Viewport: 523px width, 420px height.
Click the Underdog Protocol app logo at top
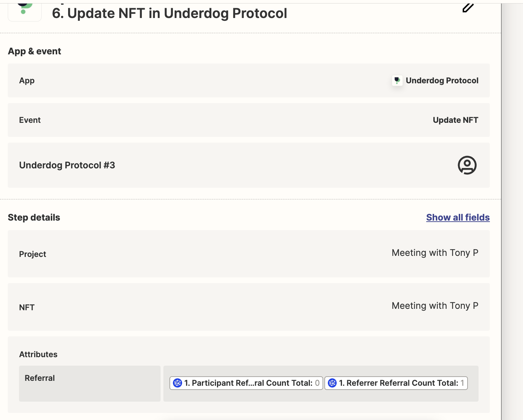point(25,10)
